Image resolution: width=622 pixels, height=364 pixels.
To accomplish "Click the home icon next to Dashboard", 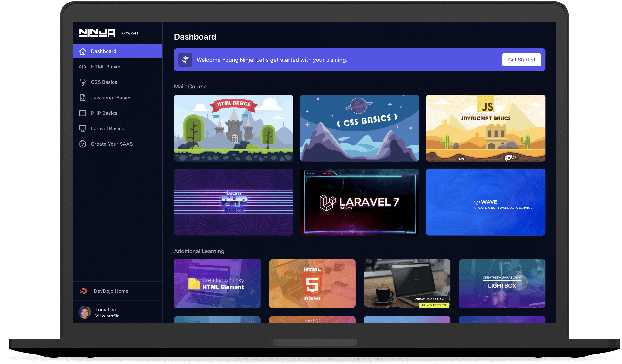I will coord(82,51).
